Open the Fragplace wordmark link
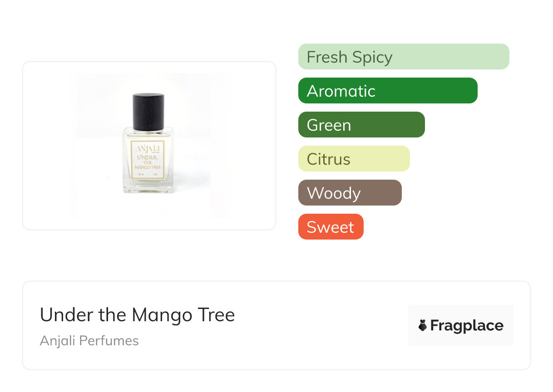This screenshot has height=392, width=553. click(x=467, y=325)
